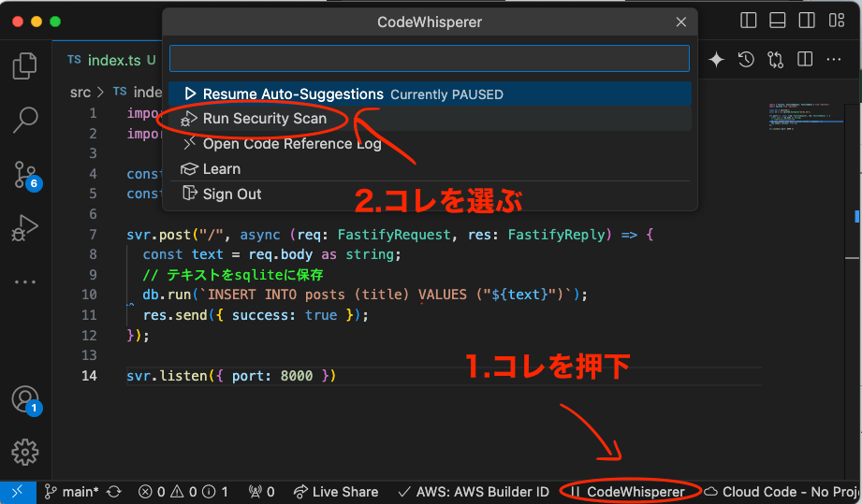This screenshot has width=862, height=504.
Task: Show additional views ellipsis in activity bar
Action: click(24, 281)
